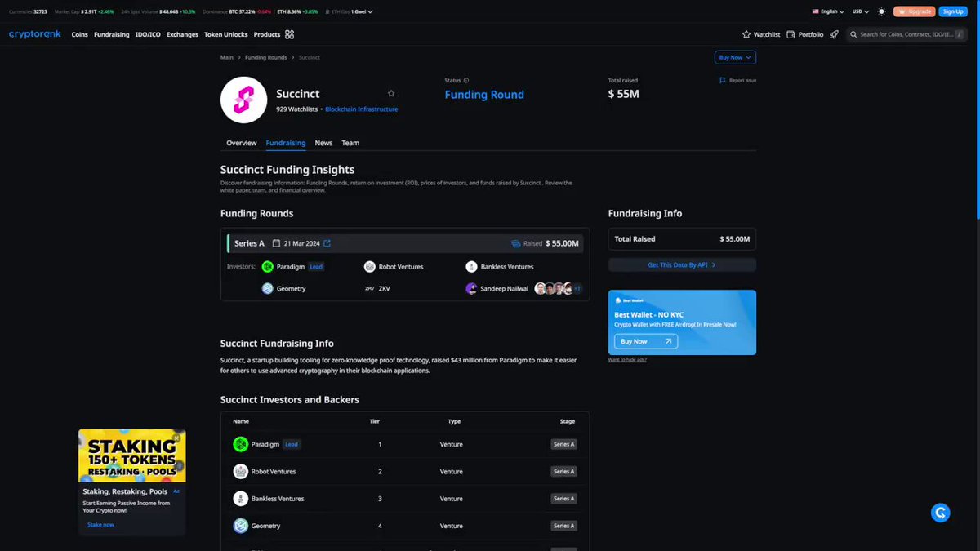
Task: Click the 'Want to hide ads?' link
Action: tap(627, 359)
